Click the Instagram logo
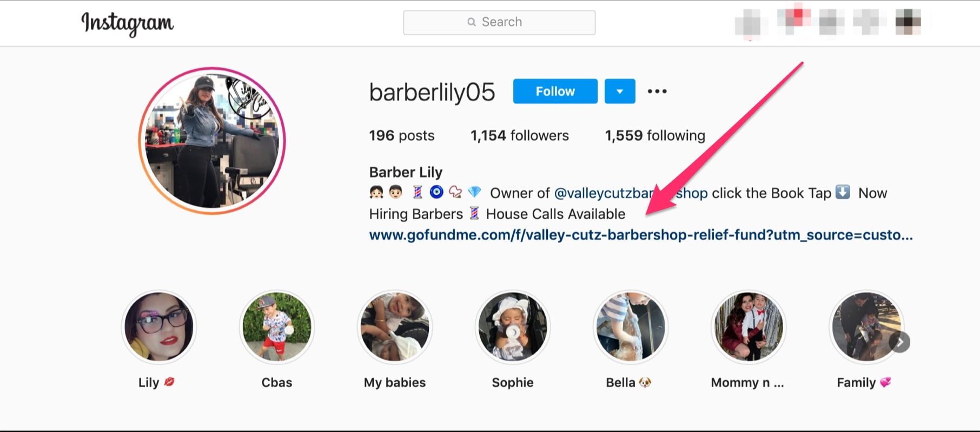The image size is (980, 432). click(x=128, y=23)
